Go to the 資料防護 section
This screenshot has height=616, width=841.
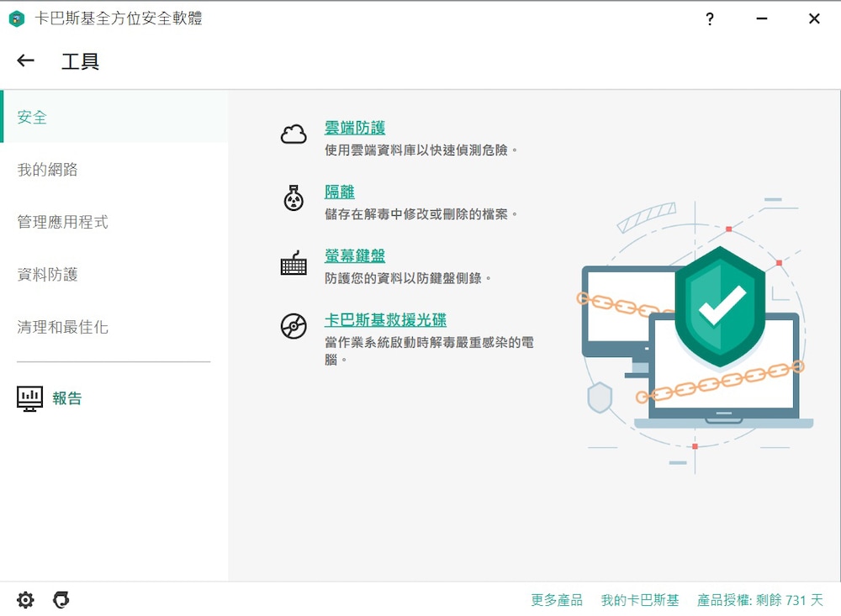click(x=114, y=274)
